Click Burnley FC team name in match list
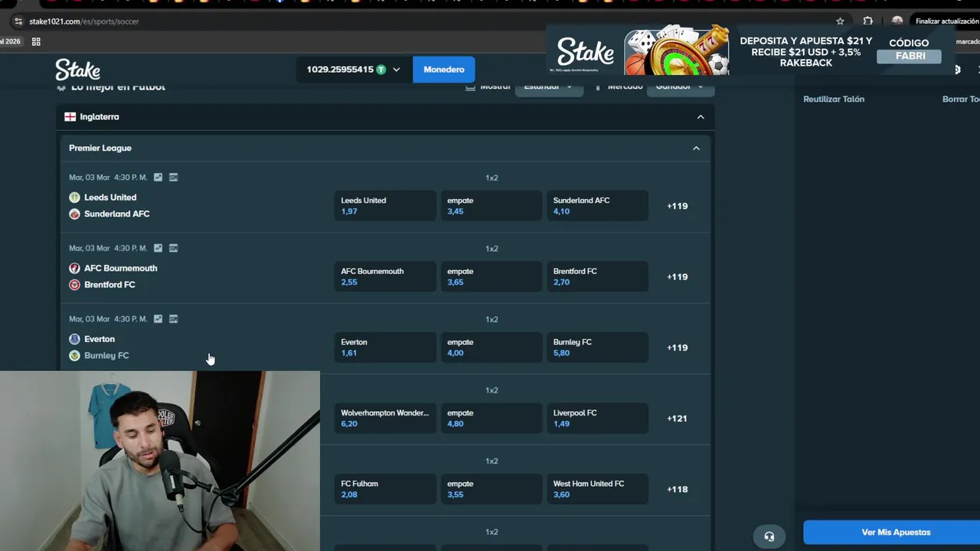This screenshot has width=980, height=551. click(x=106, y=356)
